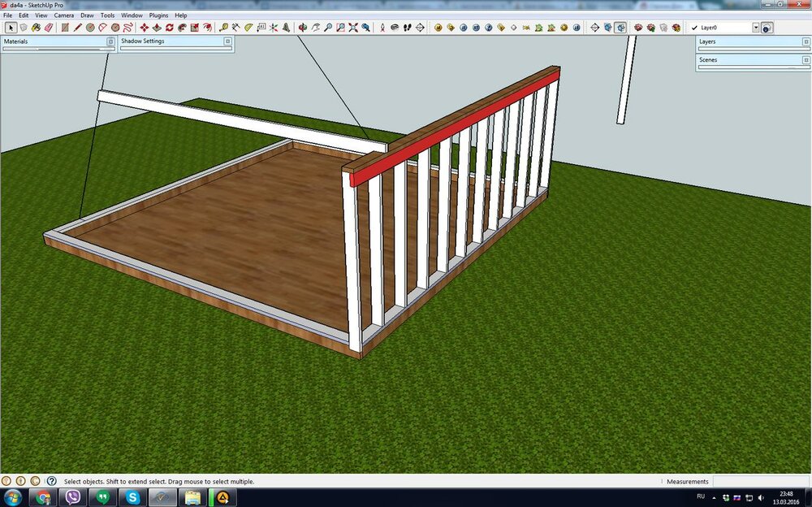Click the help question-mark status button
Screen dimensions: 812x507
point(51,481)
